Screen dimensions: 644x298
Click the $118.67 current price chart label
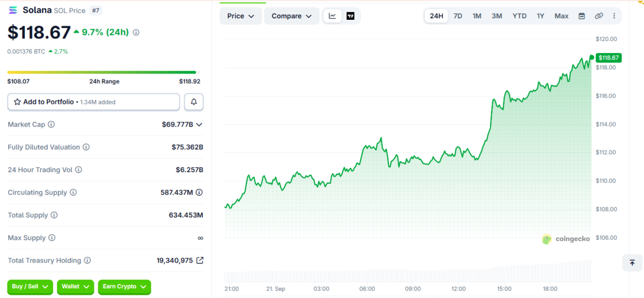pyautogui.click(x=609, y=57)
